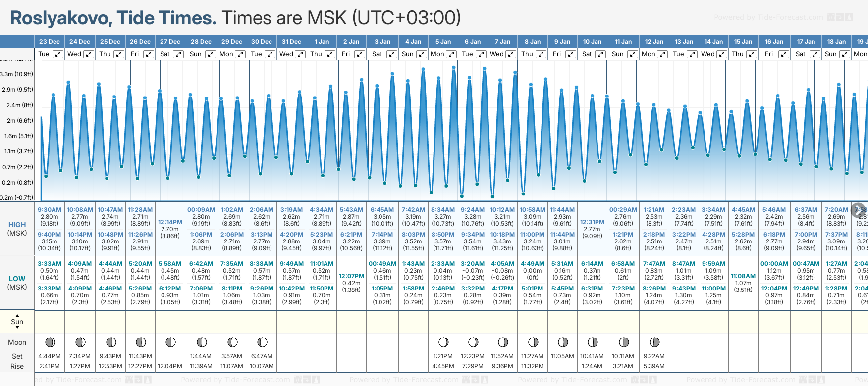Click the expand icon for Mon 5 Jan
This screenshot has height=386, width=868.
(451, 54)
